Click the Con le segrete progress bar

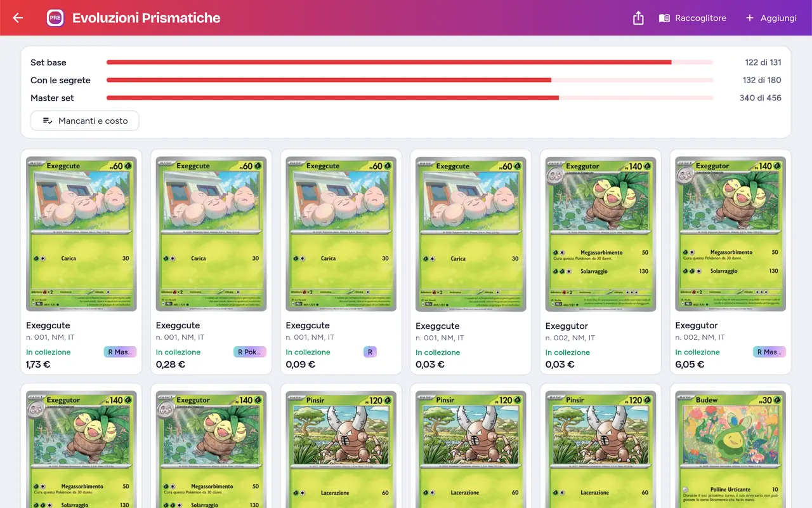[x=410, y=80]
